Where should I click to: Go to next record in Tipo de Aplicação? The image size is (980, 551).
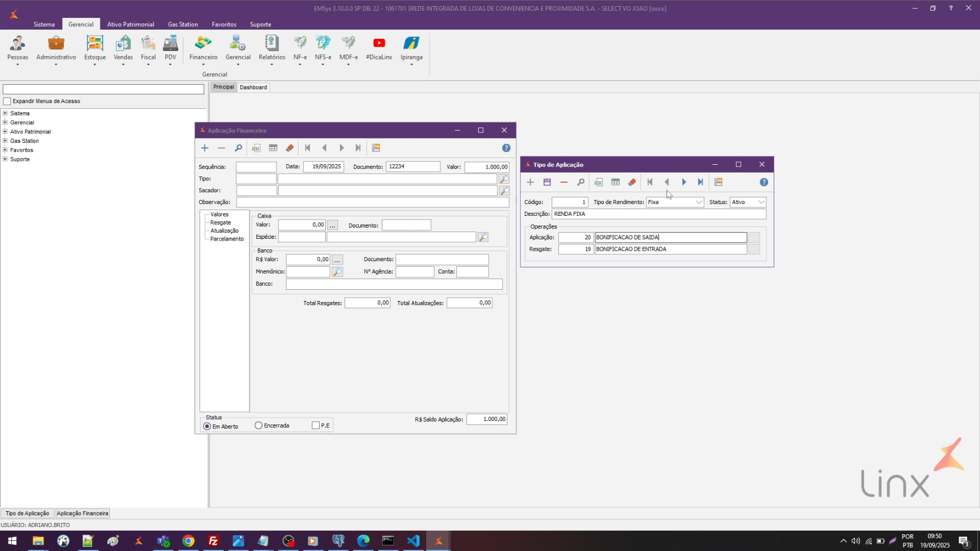click(684, 182)
